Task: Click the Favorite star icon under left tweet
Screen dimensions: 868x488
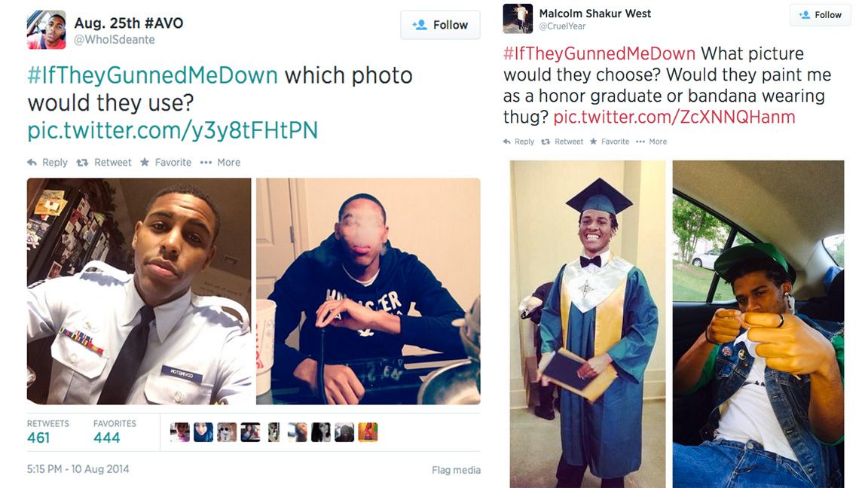Action: pyautogui.click(x=145, y=162)
